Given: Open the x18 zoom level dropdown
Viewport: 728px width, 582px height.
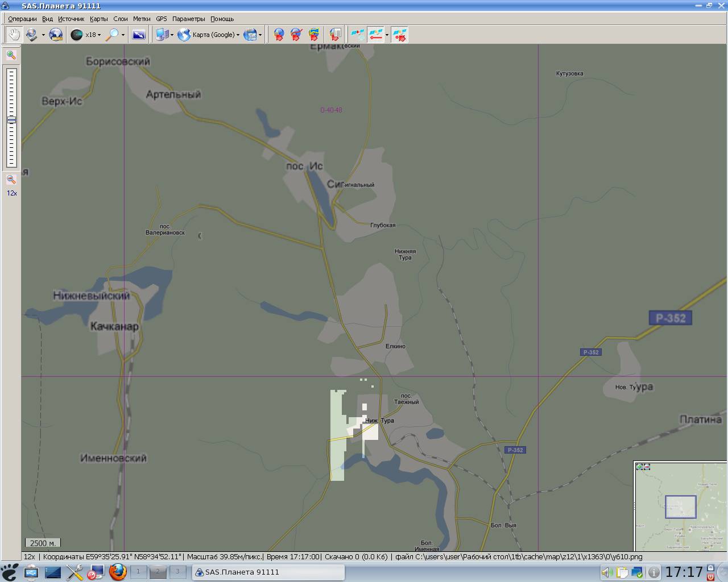Looking at the screenshot, I should coord(99,35).
